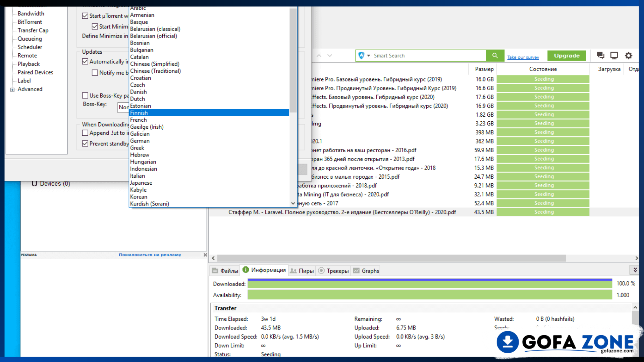644x362 pixels.
Task: Click the language list scroll-down arrow
Action: tap(293, 203)
